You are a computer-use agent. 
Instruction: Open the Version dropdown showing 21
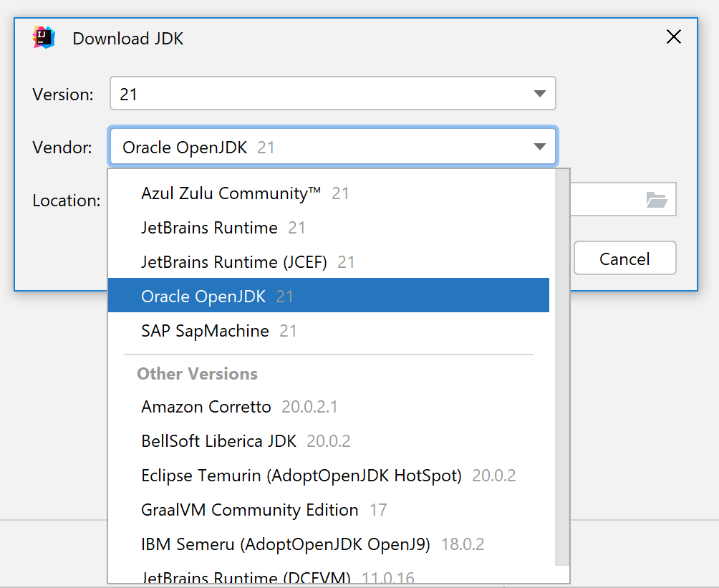pos(333,94)
